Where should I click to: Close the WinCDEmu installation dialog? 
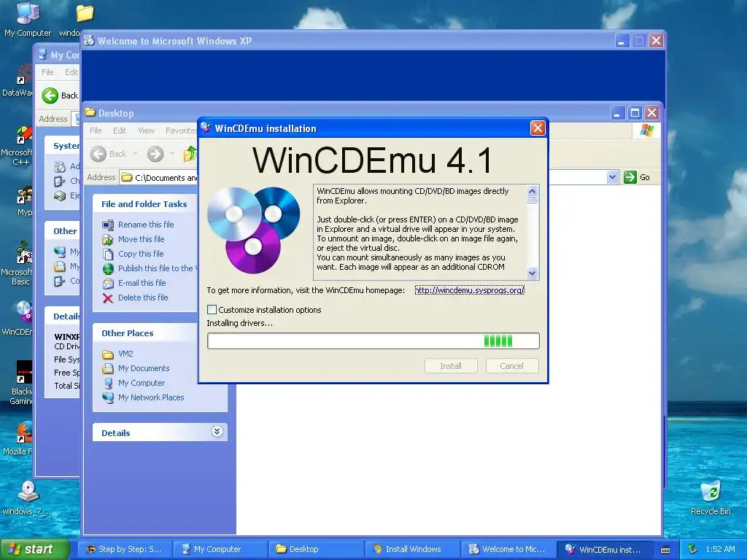tap(538, 128)
